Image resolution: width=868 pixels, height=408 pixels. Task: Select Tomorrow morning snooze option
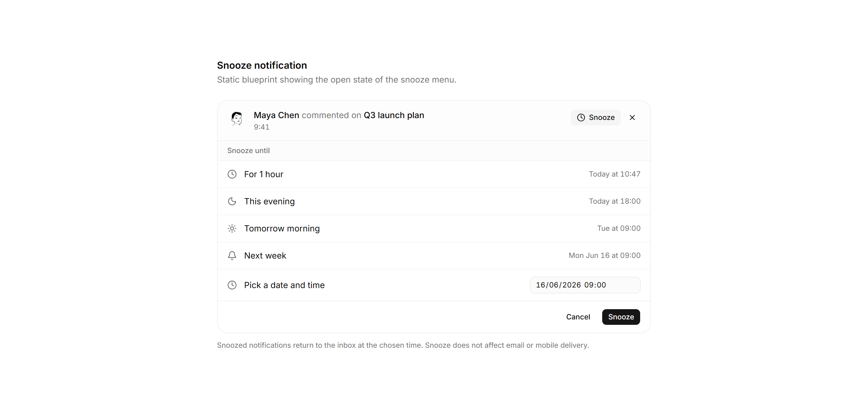[434, 228]
